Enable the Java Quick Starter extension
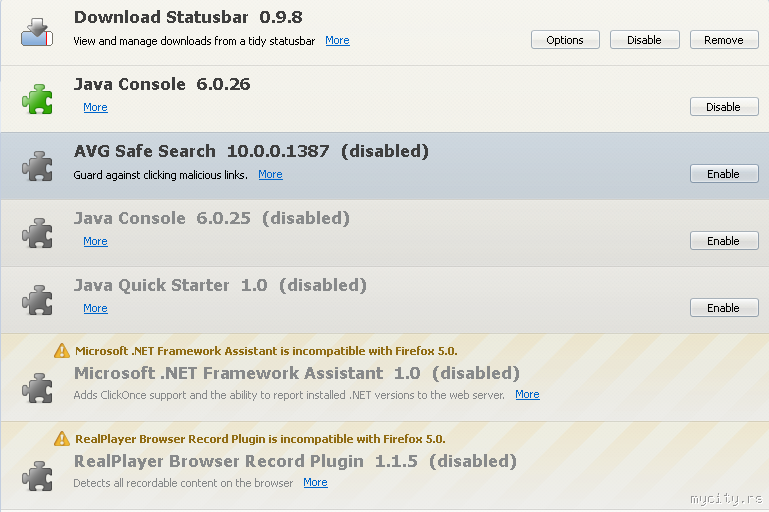Screen dimensions: 769x512 pyautogui.click(x=723, y=308)
